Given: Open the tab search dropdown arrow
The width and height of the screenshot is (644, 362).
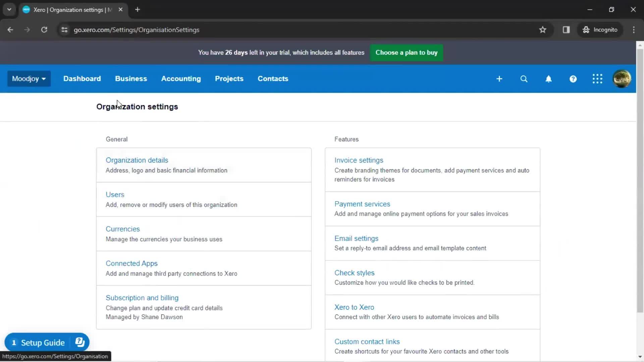Looking at the screenshot, I should (9, 10).
